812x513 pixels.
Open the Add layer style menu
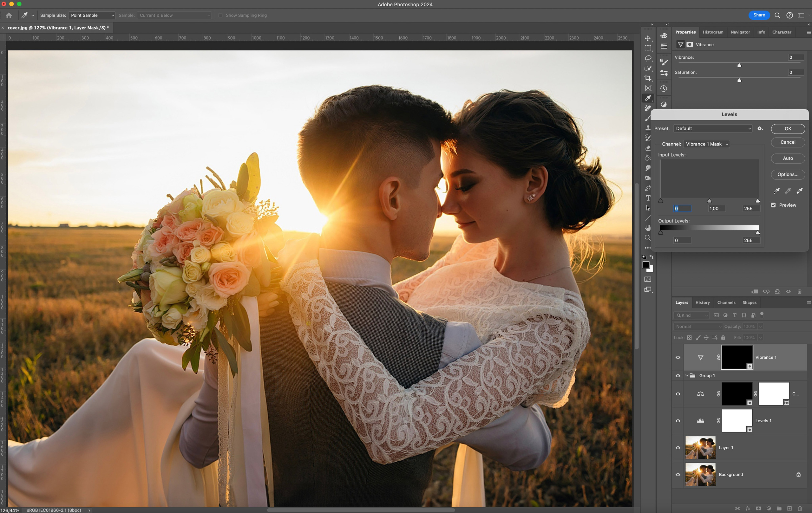[748, 509]
